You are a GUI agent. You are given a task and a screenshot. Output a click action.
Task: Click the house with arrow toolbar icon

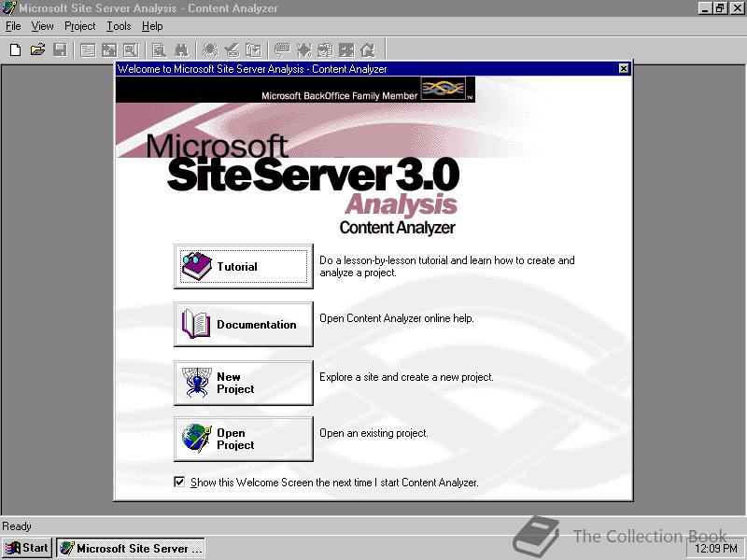368,49
